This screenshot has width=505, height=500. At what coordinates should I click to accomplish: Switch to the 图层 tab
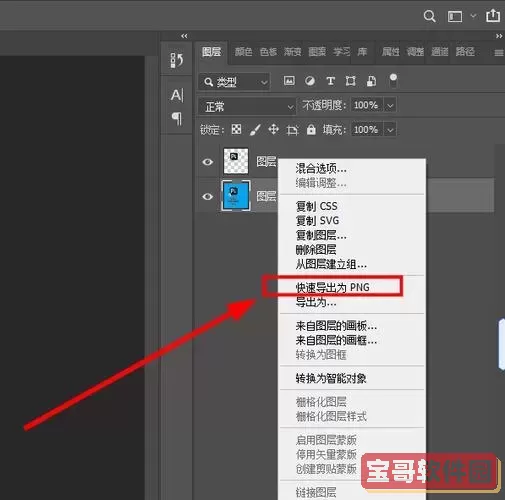tap(211, 52)
